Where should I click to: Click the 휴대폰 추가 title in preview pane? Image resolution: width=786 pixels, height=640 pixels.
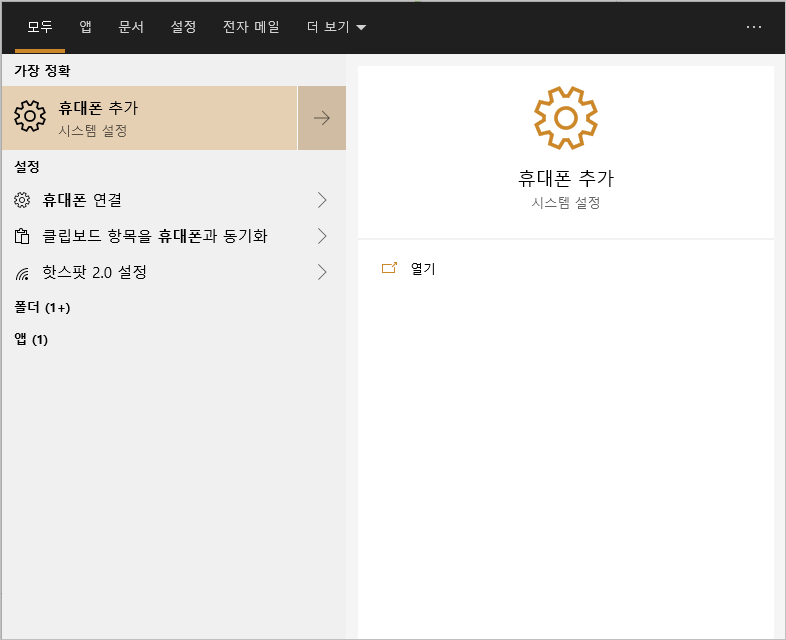point(566,178)
